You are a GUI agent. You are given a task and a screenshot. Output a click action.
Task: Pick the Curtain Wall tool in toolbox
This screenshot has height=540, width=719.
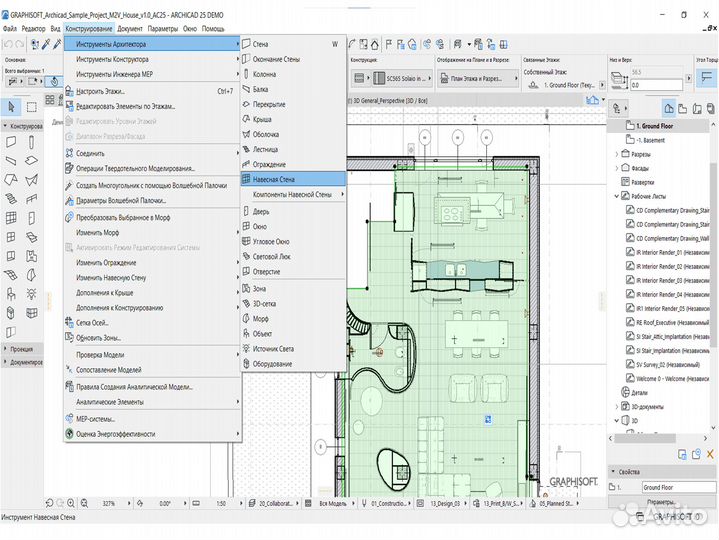(x=11, y=218)
